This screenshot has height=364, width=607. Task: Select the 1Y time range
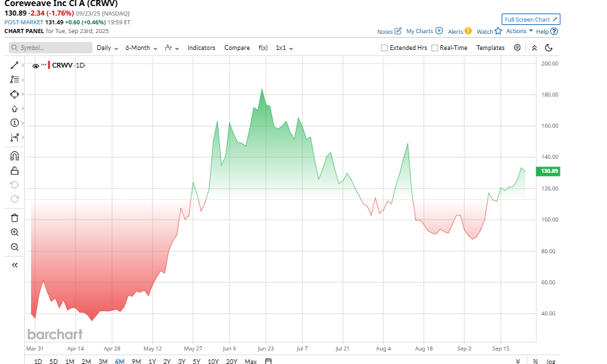(x=152, y=361)
